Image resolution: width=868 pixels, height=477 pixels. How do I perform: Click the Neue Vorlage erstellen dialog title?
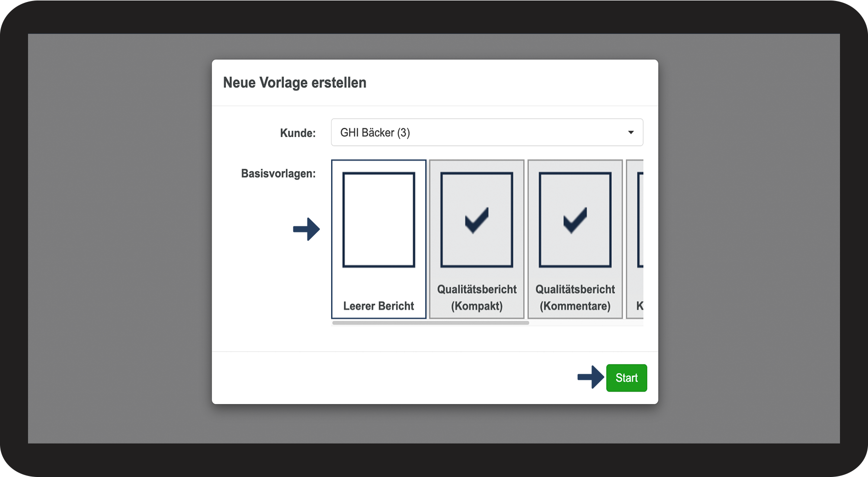pos(295,83)
